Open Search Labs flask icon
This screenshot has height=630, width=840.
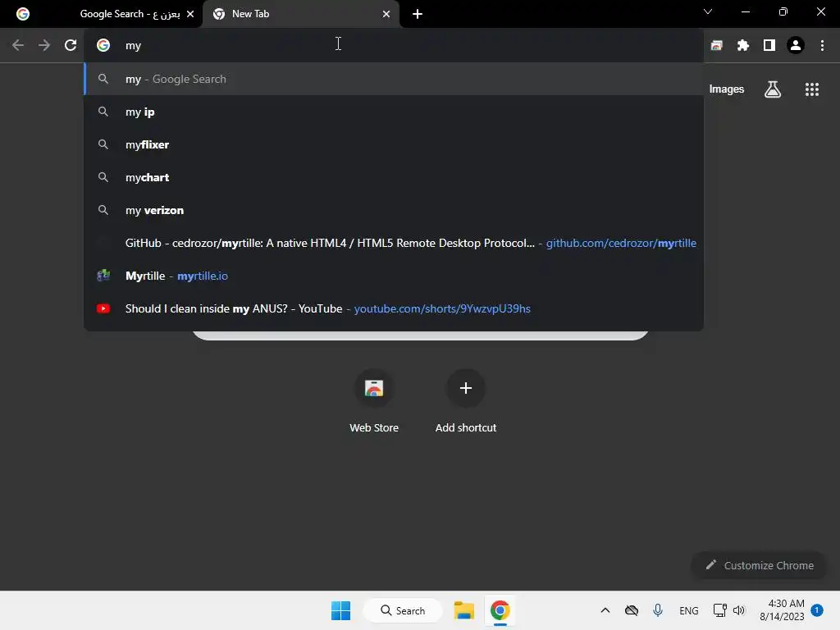click(773, 89)
